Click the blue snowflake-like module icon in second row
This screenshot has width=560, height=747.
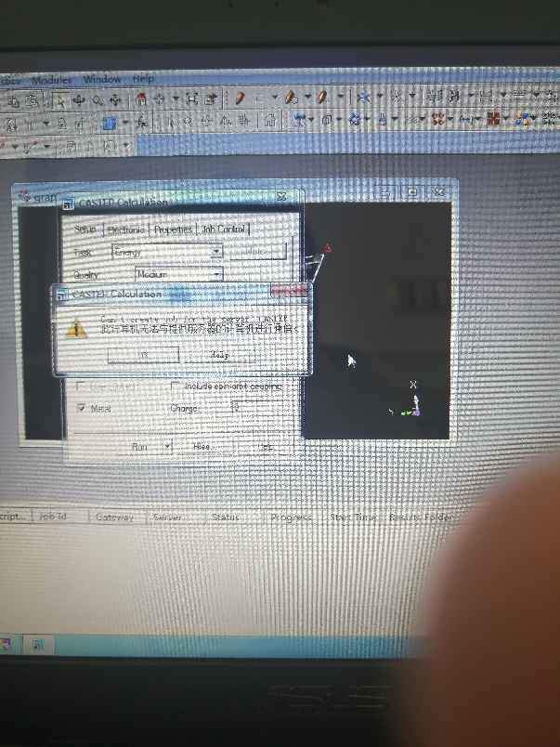pos(355,120)
